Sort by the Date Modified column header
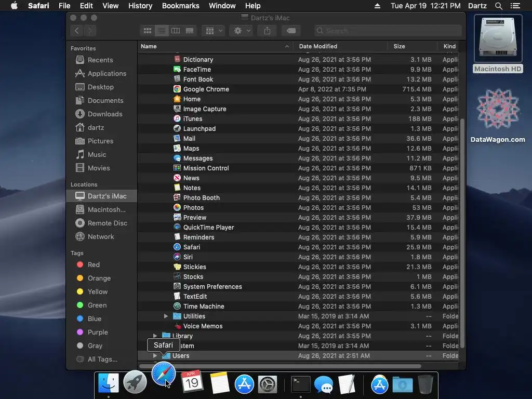 point(340,46)
